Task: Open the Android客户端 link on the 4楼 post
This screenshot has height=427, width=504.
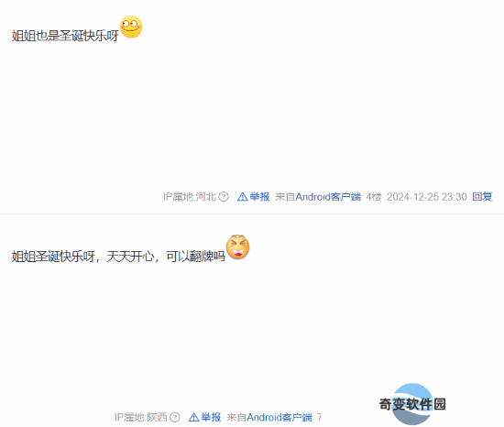Action: pyautogui.click(x=328, y=197)
